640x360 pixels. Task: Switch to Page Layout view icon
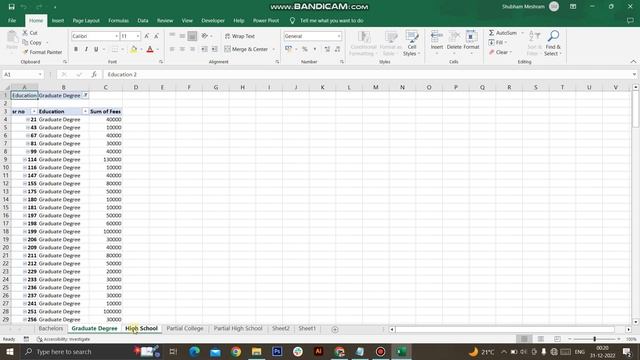(540, 339)
